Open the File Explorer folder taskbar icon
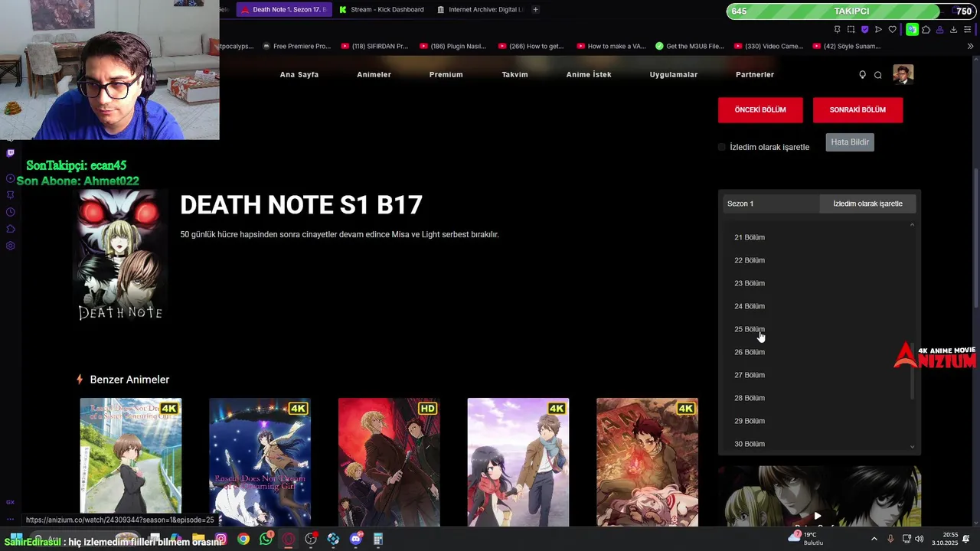The height and width of the screenshot is (551, 980). 198,539
